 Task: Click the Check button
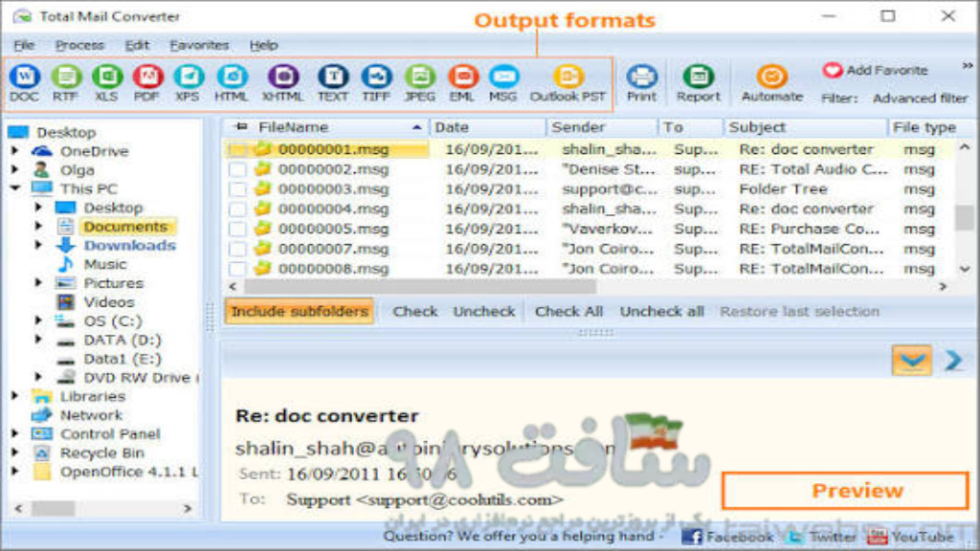pyautogui.click(x=415, y=311)
